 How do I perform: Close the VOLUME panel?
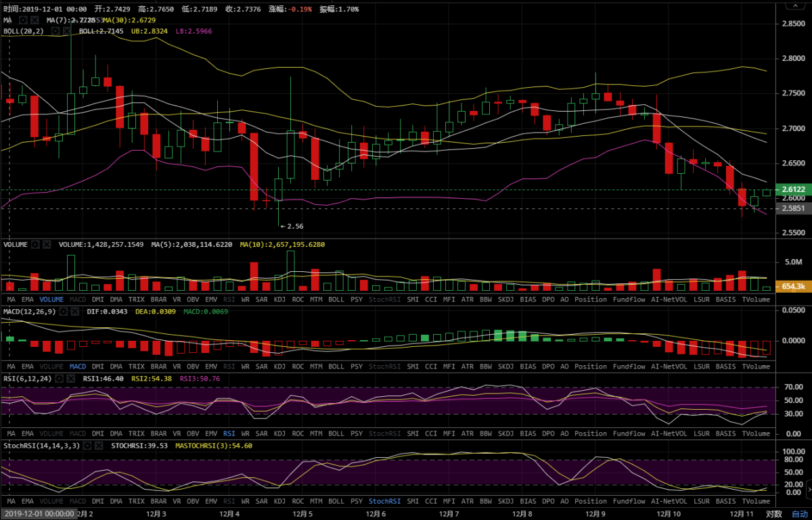[47, 243]
